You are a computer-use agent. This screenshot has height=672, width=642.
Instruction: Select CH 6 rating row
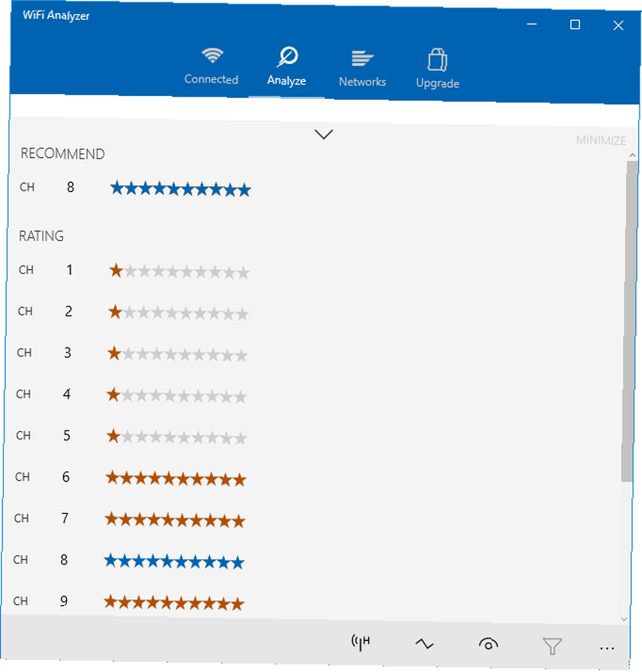(130, 478)
